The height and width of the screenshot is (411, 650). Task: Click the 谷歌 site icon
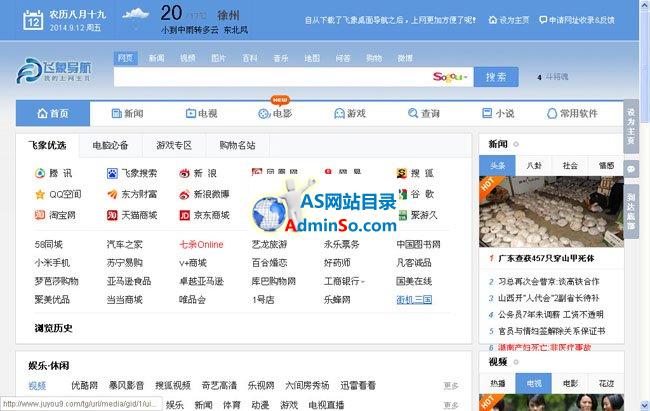click(x=403, y=194)
